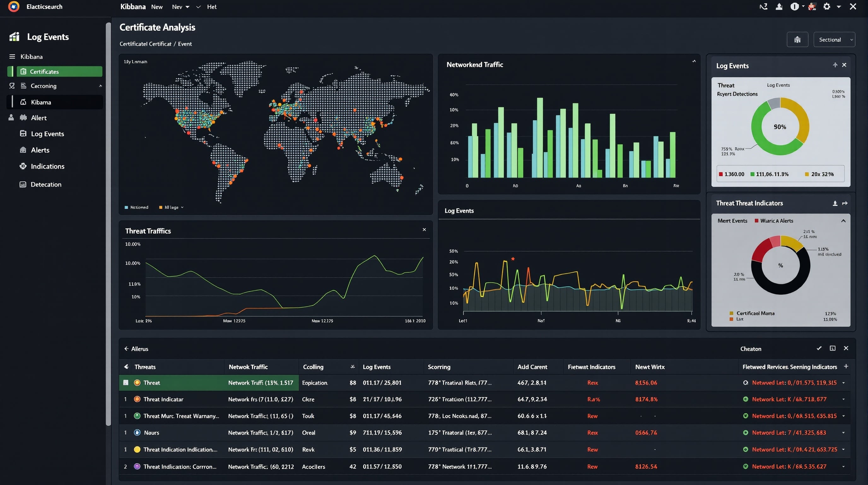Select Indications in the left sidebar

click(48, 166)
